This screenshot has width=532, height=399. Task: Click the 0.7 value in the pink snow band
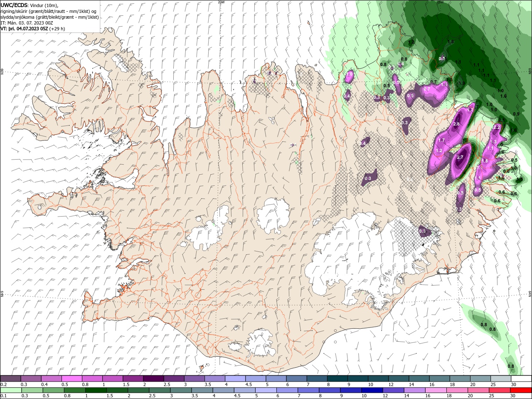coord(426,89)
